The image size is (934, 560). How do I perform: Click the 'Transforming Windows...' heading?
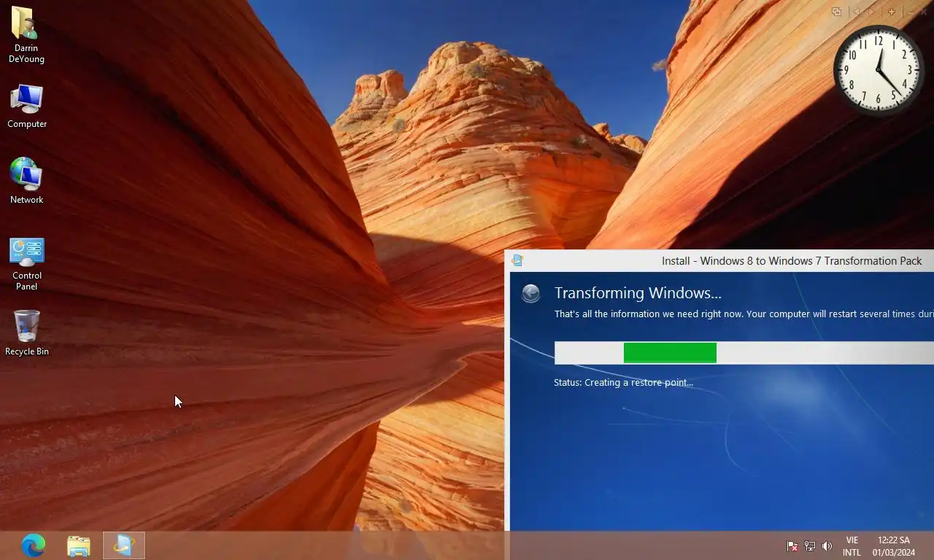[x=638, y=293]
